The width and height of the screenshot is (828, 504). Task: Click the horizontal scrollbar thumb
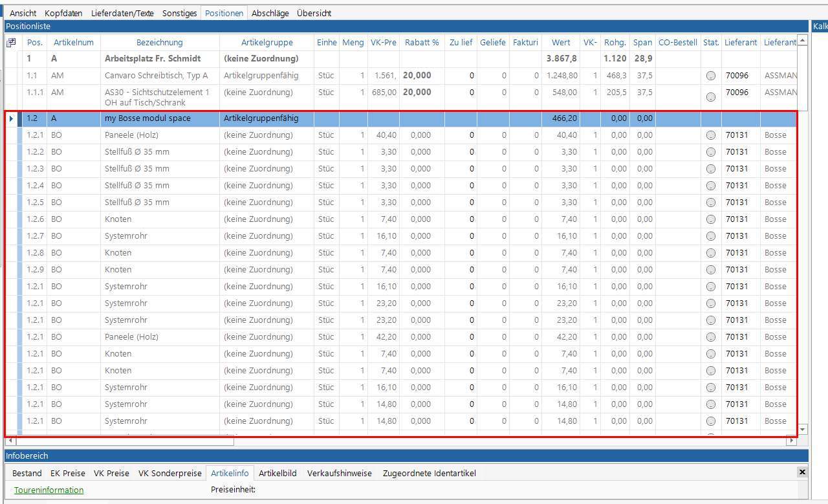click(123, 441)
